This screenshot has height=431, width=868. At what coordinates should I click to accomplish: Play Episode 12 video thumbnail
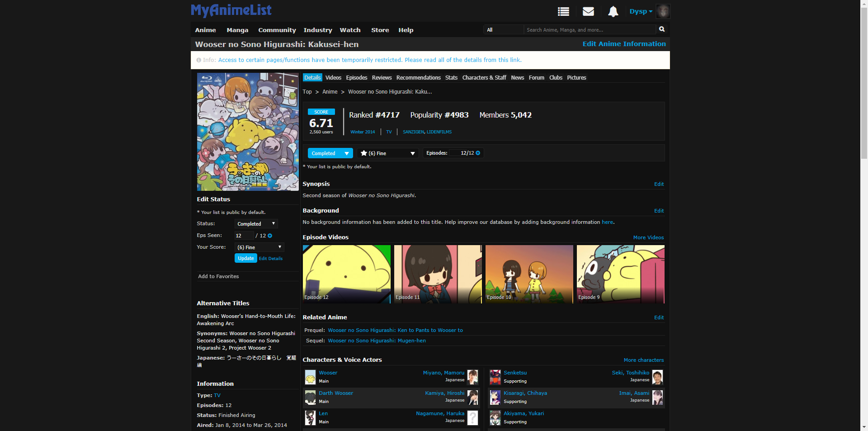click(346, 274)
